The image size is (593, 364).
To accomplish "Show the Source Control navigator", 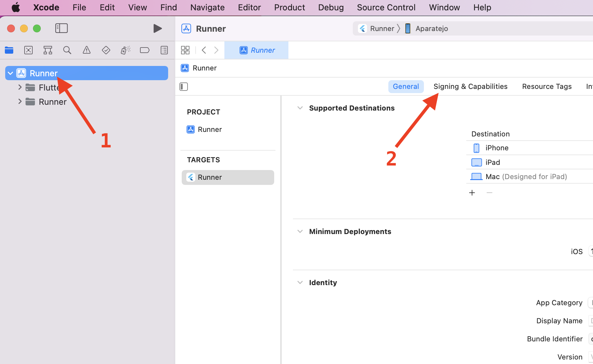I will 28,50.
